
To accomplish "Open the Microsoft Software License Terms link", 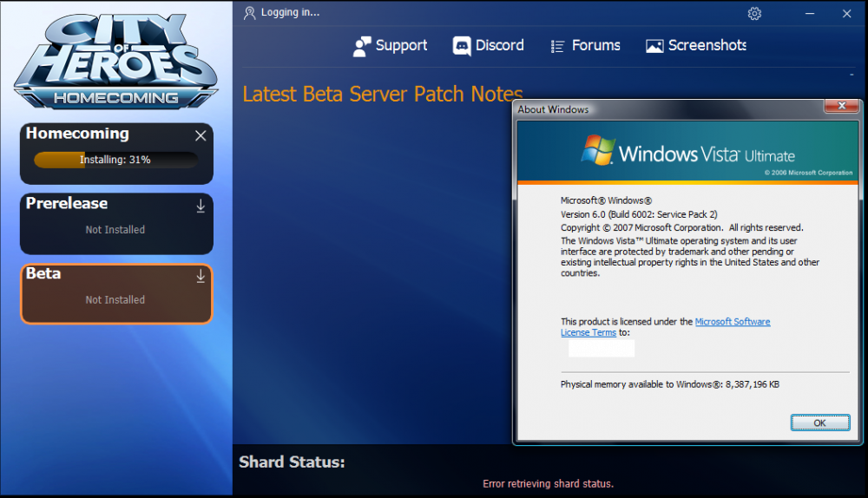I will pyautogui.click(x=732, y=322).
